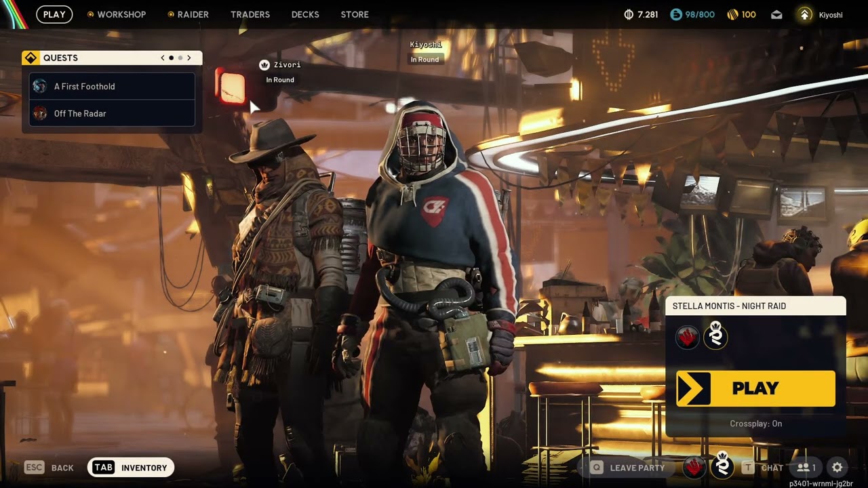868x488 pixels.
Task: Go to the Traders tab
Action: pyautogui.click(x=250, y=14)
